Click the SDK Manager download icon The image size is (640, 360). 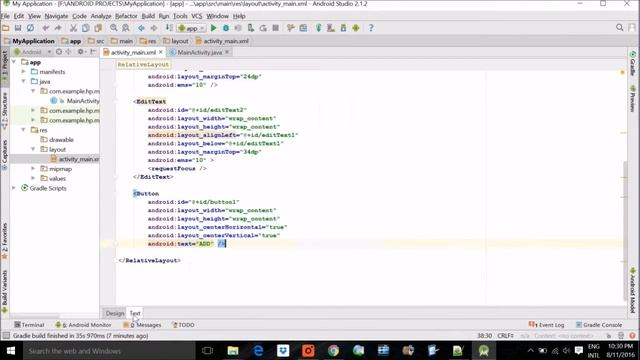343,28
